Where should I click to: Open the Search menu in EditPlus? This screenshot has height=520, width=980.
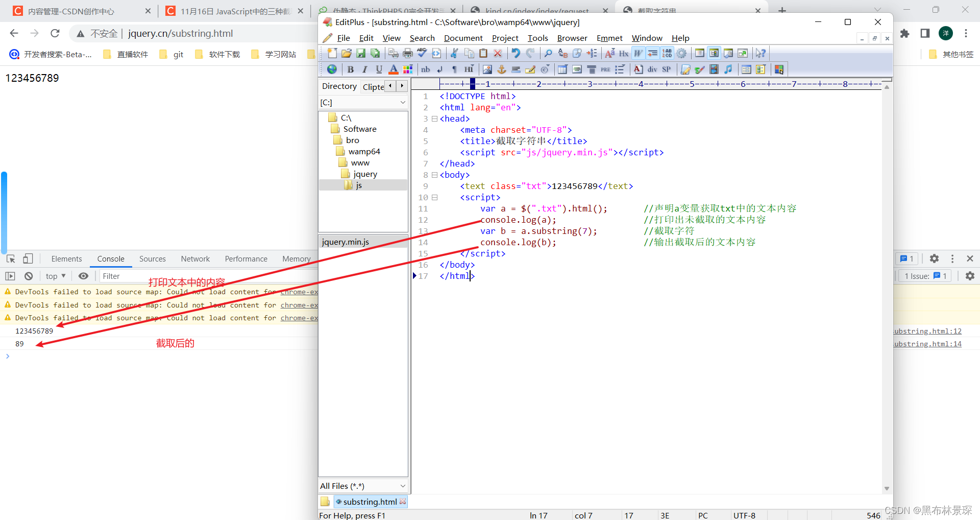[422, 38]
